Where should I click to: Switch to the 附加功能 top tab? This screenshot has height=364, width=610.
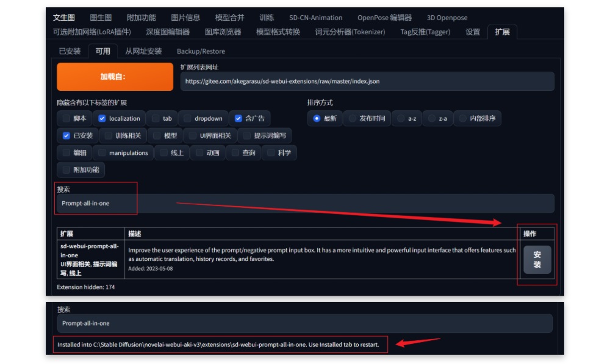pos(142,18)
